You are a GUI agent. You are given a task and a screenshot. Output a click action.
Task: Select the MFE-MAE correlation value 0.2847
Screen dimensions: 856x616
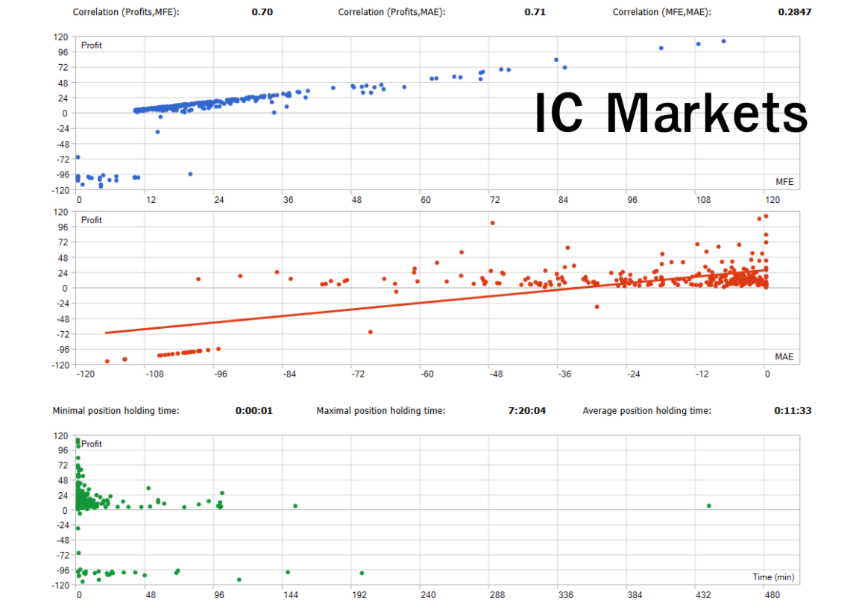pyautogui.click(x=795, y=12)
